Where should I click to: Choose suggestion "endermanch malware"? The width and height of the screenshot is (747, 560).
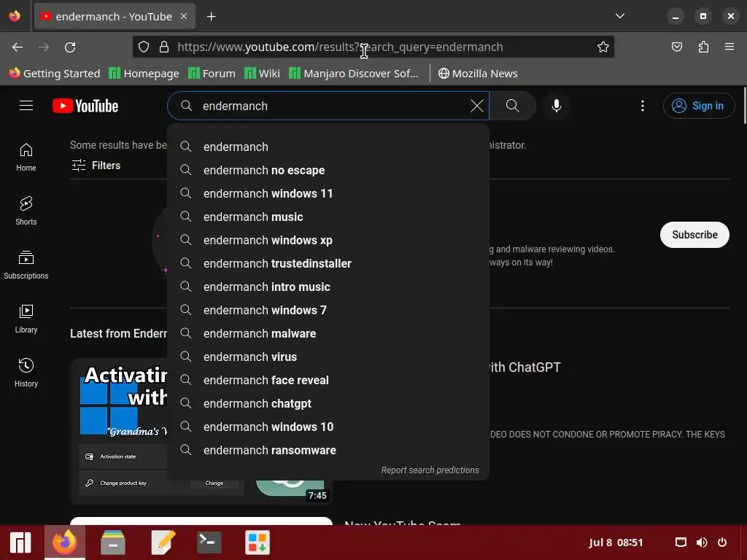point(328,333)
